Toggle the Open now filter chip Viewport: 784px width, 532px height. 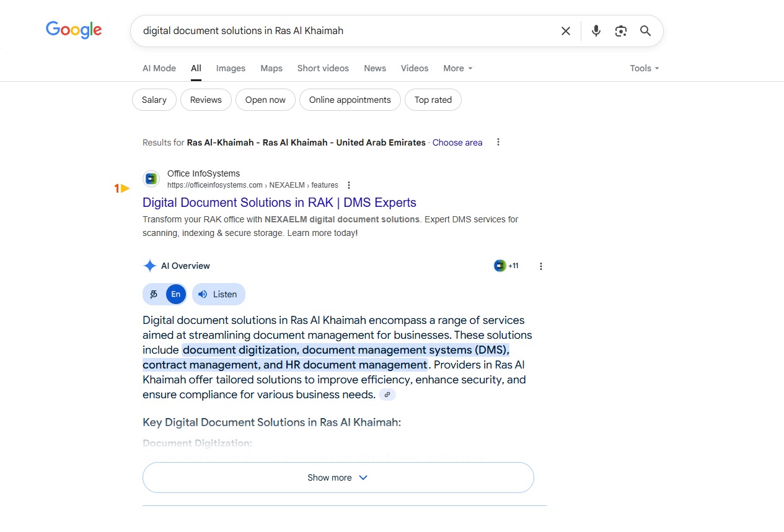click(265, 100)
